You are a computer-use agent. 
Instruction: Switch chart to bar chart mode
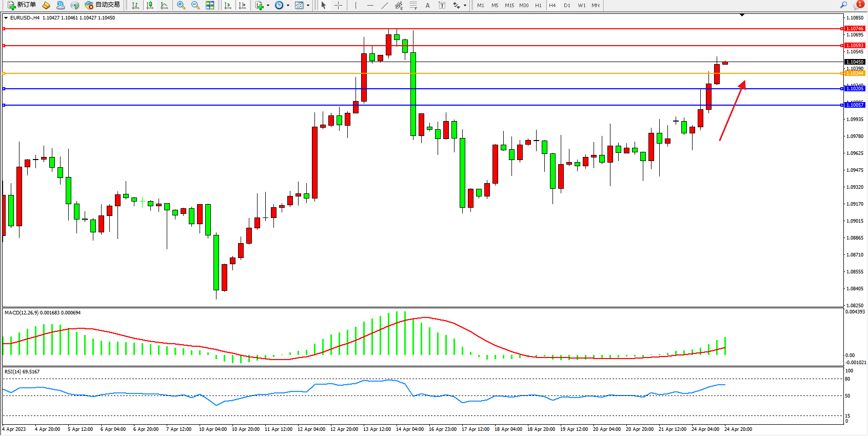[x=135, y=5]
